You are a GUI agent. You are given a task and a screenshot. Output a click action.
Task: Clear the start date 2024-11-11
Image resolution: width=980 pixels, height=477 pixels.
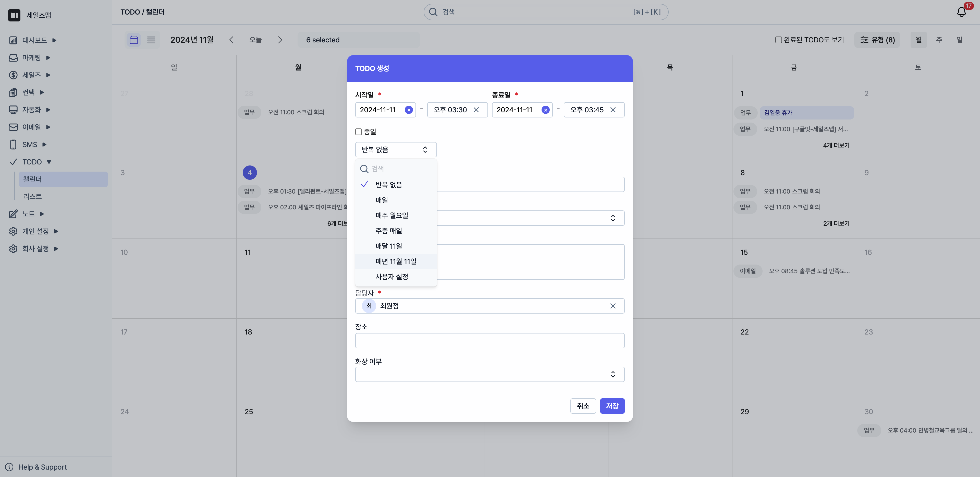pyautogui.click(x=409, y=110)
